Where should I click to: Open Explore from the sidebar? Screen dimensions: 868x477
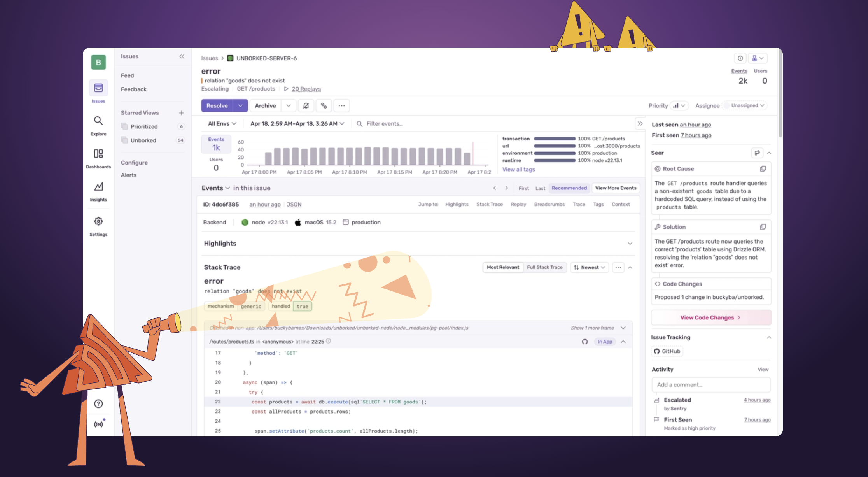coord(98,121)
